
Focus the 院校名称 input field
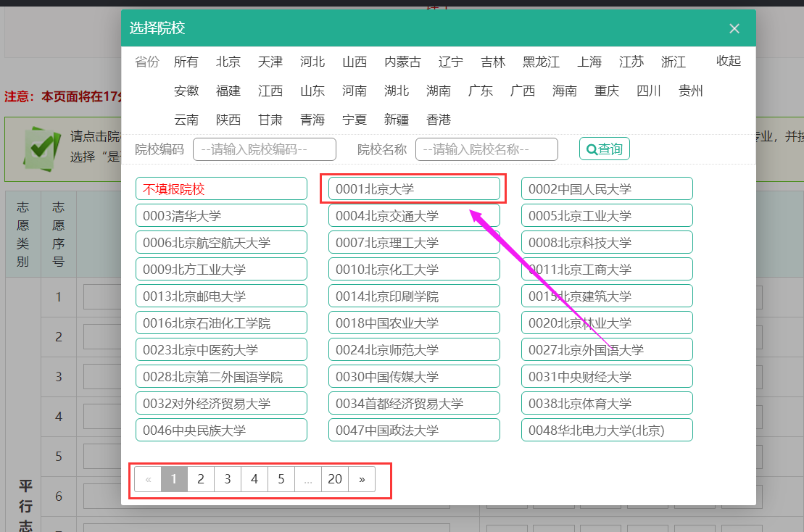pyautogui.click(x=486, y=149)
